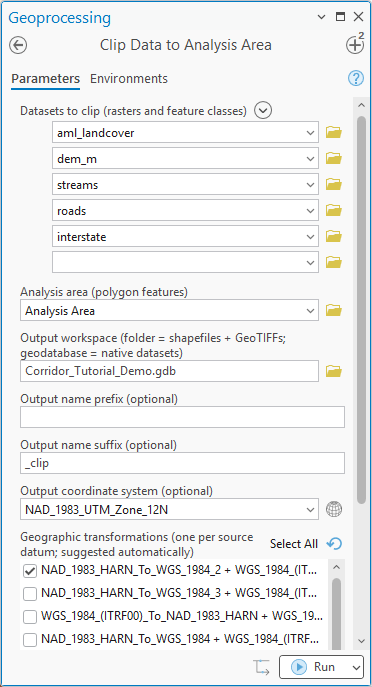Check WGS_1984_(ITRF00)_To_NAD_1983_HARN transformation
The height and width of the screenshot is (687, 372).
(30, 617)
